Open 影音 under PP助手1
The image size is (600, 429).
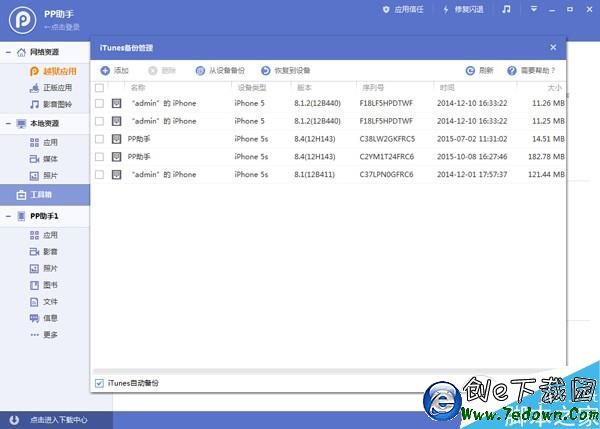coord(44,251)
